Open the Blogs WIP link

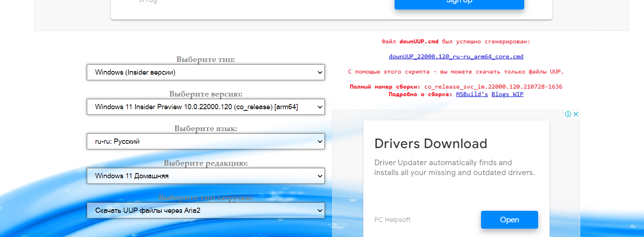click(x=508, y=94)
